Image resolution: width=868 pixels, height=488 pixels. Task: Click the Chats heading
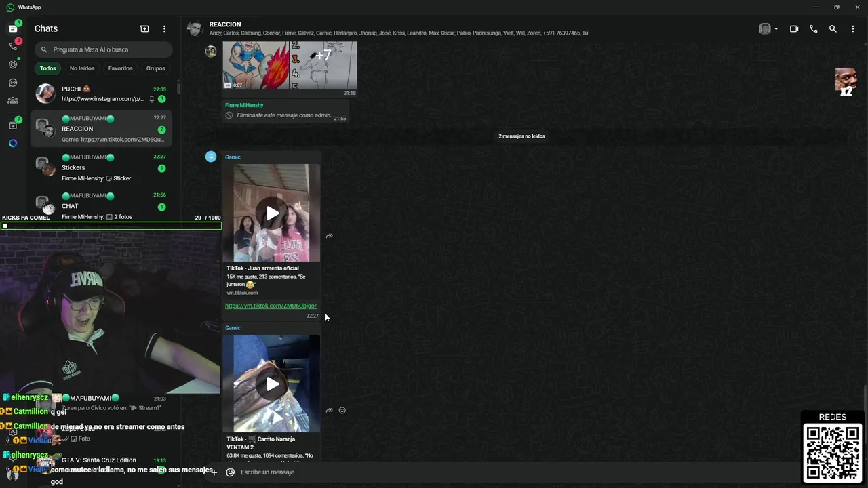[x=46, y=28]
